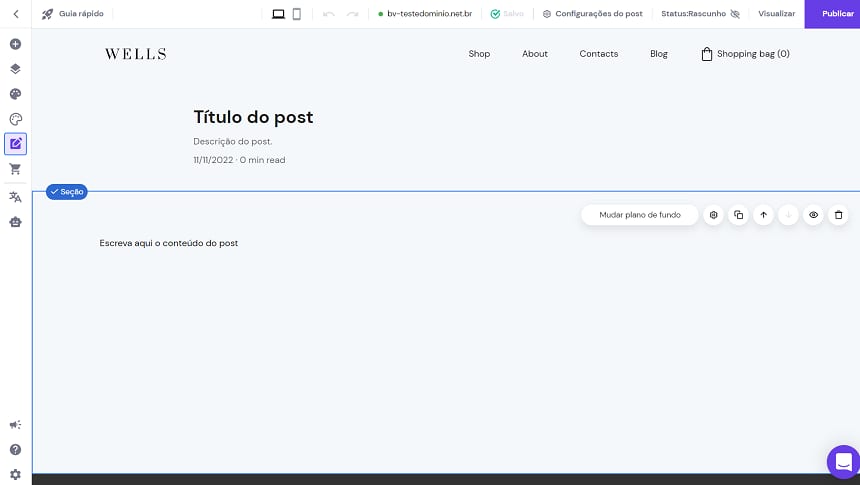
Task: Switch to mobile preview mode
Action: point(297,14)
